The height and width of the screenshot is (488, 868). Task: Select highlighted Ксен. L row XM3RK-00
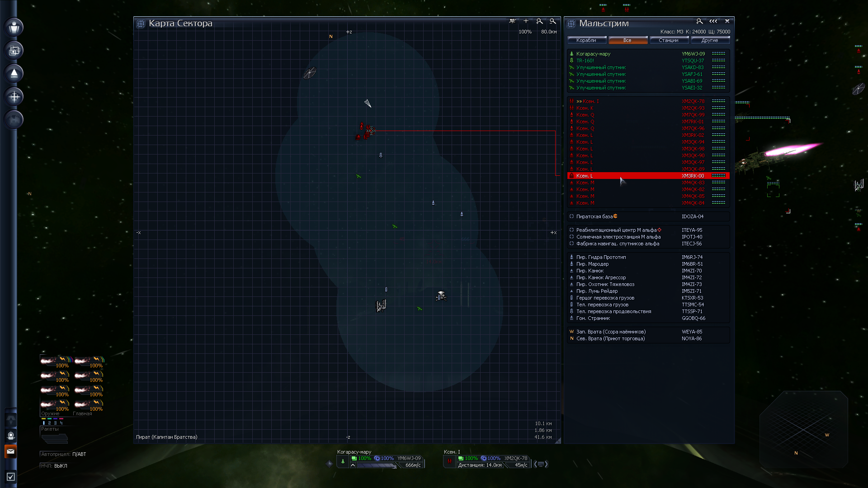(x=648, y=176)
